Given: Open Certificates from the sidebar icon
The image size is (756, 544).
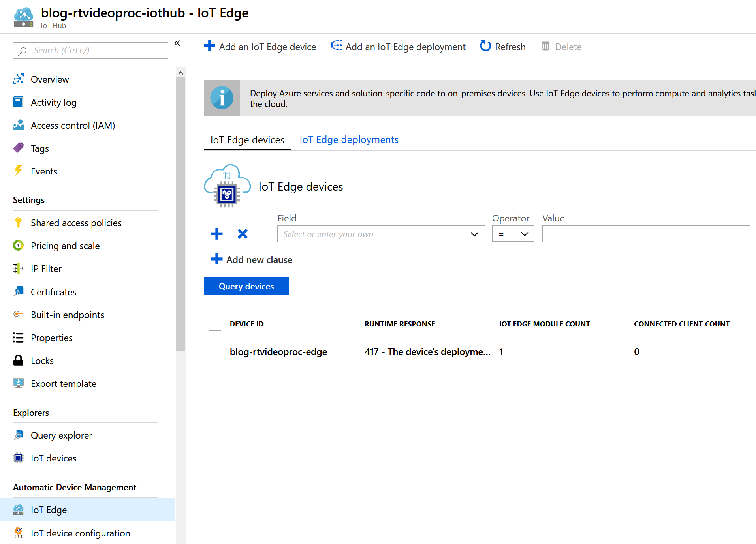Looking at the screenshot, I should click(18, 292).
